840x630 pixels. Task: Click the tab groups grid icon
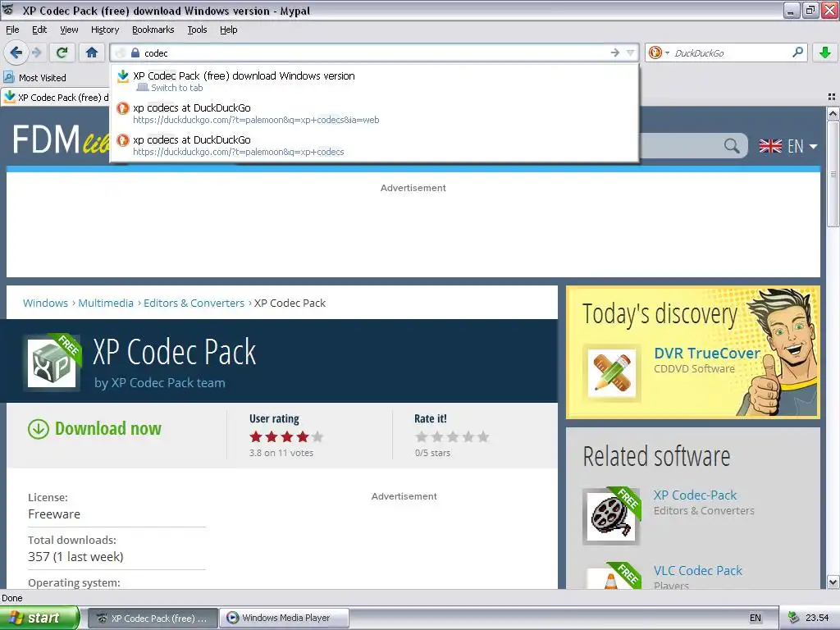click(x=832, y=97)
